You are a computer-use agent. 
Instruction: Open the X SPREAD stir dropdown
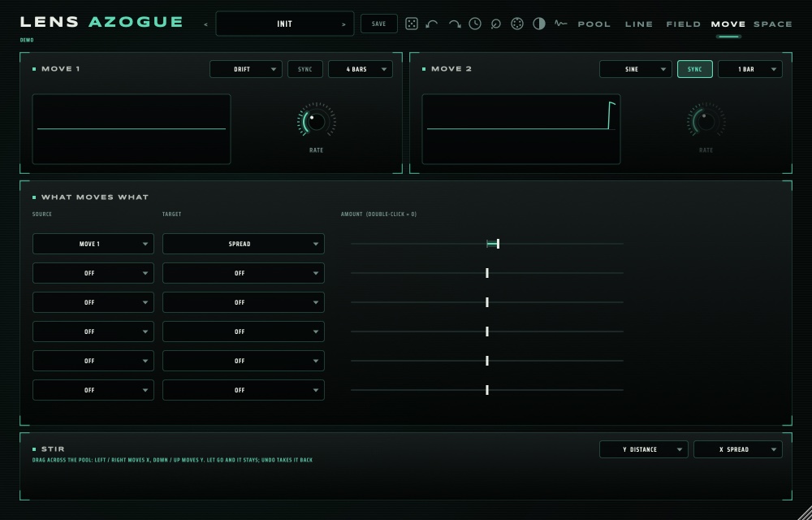[x=738, y=449]
